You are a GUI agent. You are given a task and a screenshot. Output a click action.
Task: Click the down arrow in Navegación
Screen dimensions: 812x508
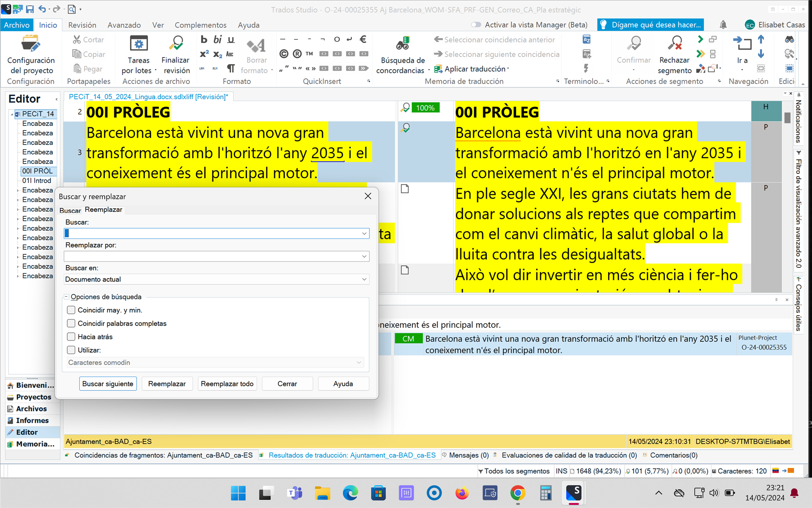[761, 54]
